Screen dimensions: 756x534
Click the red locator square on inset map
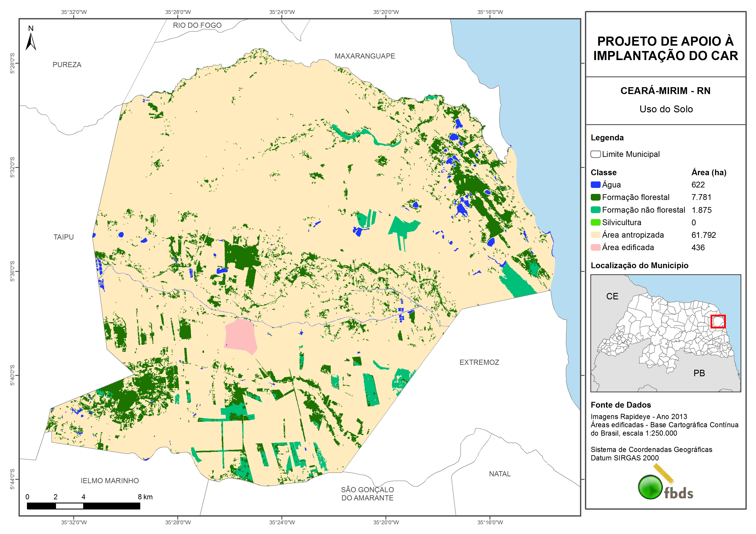point(718,321)
